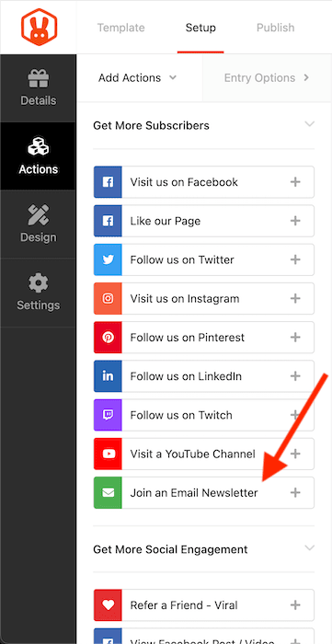332x644 pixels.
Task: Add Follow us on Twitter plus icon
Action: click(295, 259)
